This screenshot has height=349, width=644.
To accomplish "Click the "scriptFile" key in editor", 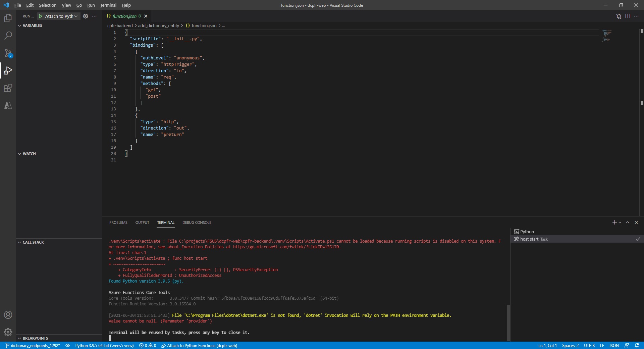I will (x=145, y=39).
